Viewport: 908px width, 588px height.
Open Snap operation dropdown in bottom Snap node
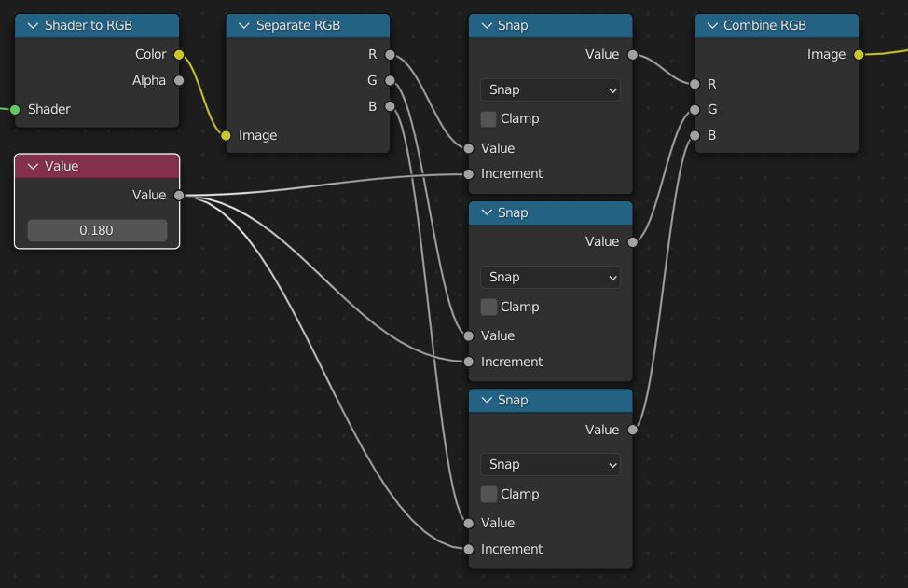[550, 464]
